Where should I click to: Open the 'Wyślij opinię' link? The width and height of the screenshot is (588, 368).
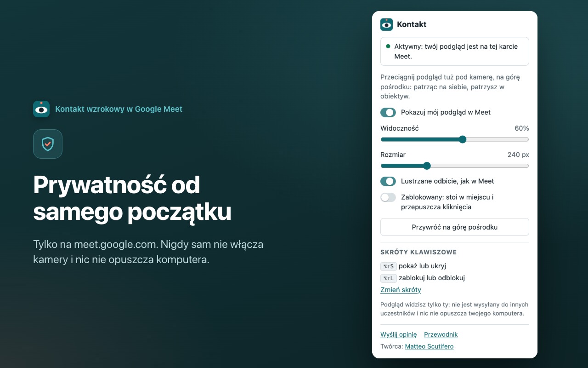(x=398, y=334)
